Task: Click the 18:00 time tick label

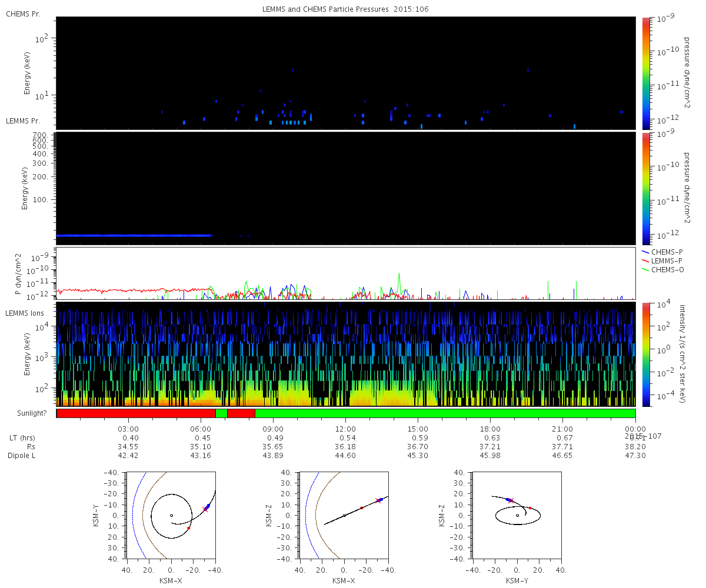Action: pos(490,429)
